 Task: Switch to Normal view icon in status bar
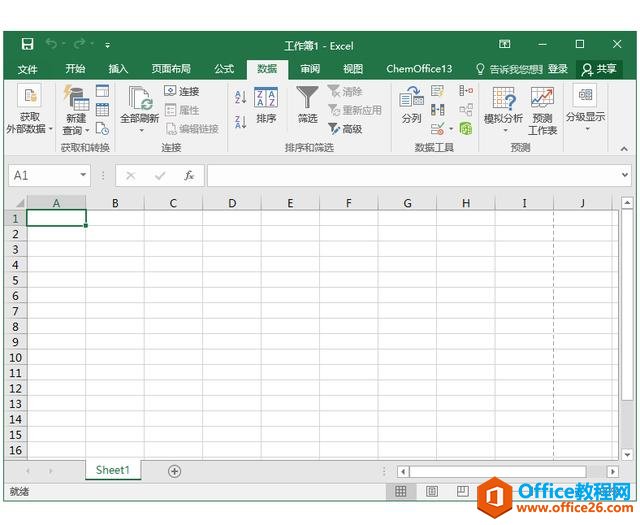400,491
